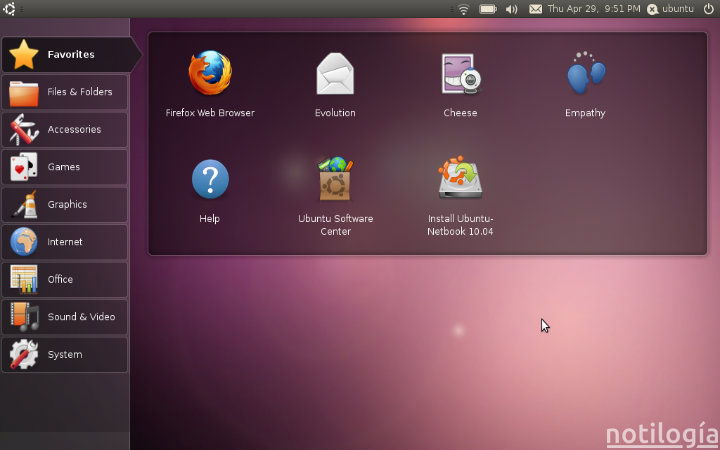Viewport: 720px width, 450px height.
Task: Start the Cheese webcam application icon
Action: click(461, 74)
